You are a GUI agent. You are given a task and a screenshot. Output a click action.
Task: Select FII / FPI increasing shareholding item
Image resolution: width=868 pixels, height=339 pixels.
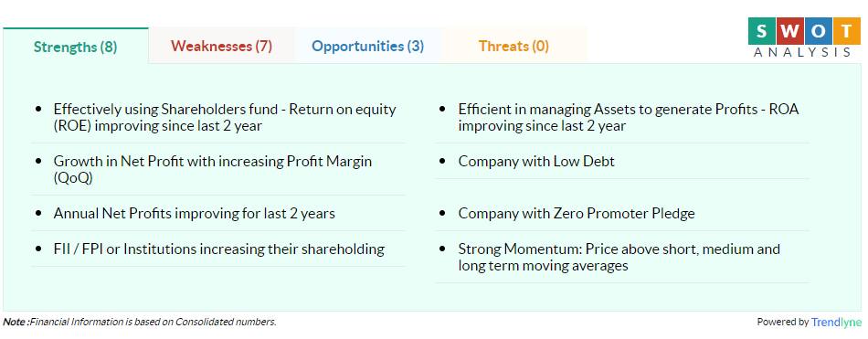point(218,249)
